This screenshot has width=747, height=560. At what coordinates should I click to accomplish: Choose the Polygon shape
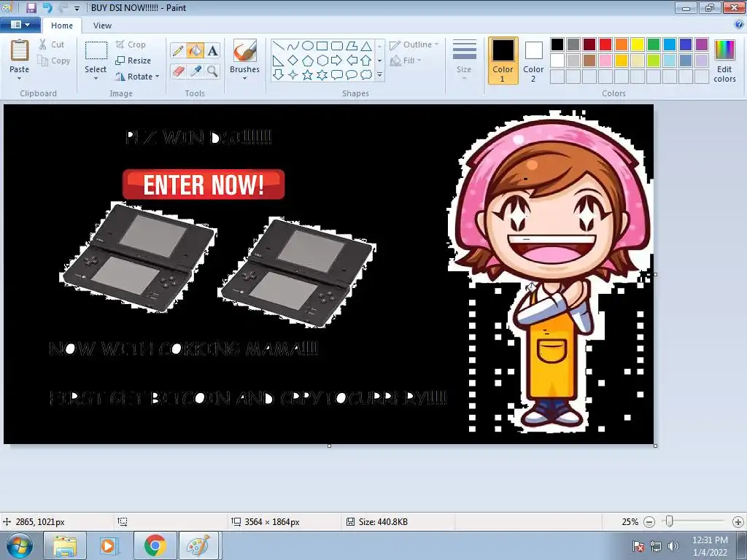tap(352, 46)
